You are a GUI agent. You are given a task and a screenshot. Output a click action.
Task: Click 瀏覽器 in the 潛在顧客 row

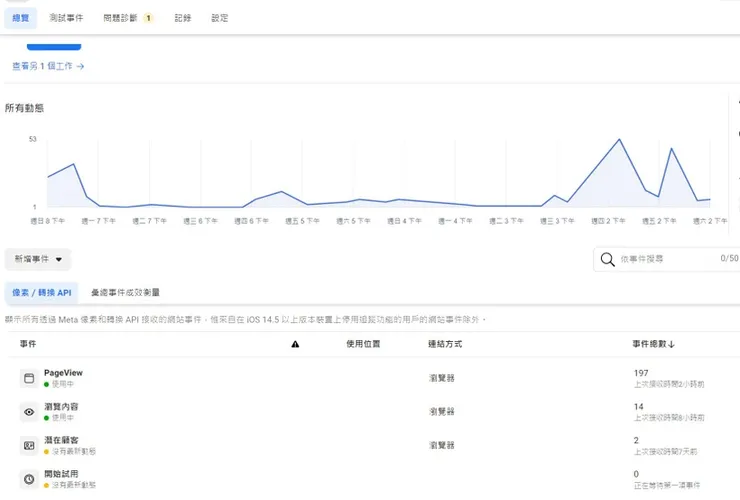442,445
